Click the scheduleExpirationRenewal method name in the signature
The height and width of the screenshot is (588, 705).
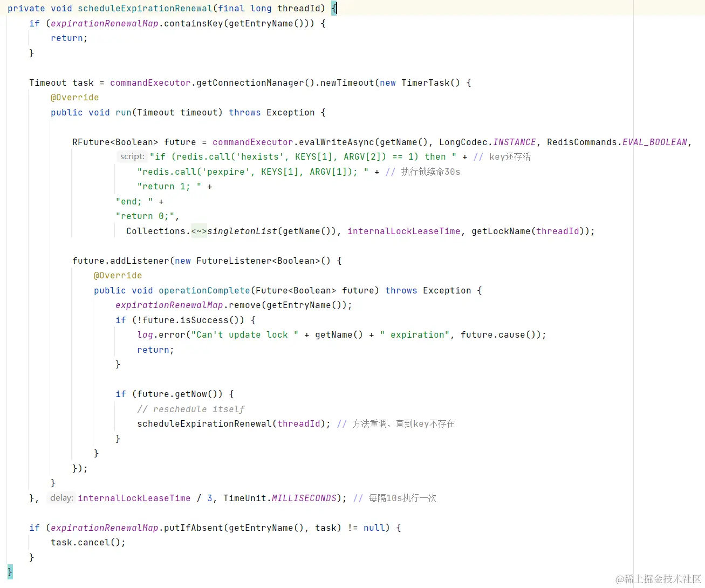tap(145, 9)
